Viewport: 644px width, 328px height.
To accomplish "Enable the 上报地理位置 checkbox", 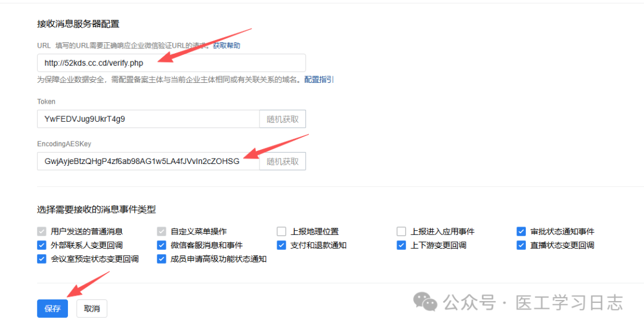I will [x=281, y=231].
